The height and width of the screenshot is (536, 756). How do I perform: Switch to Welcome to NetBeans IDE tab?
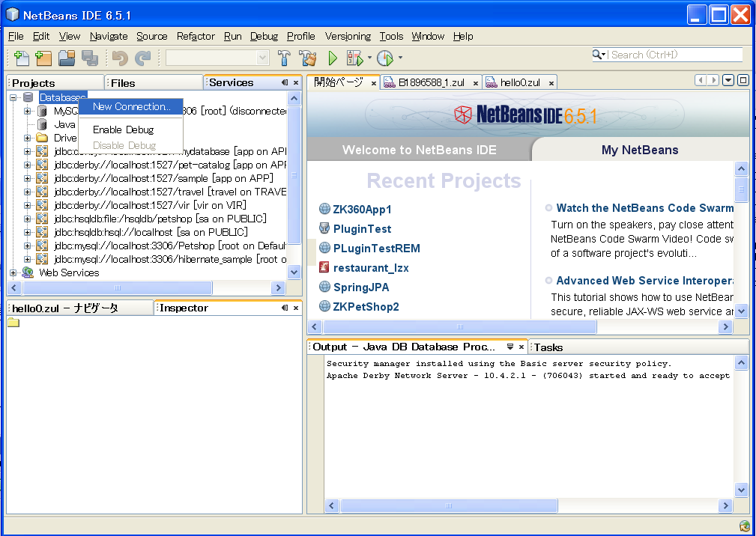coord(419,150)
